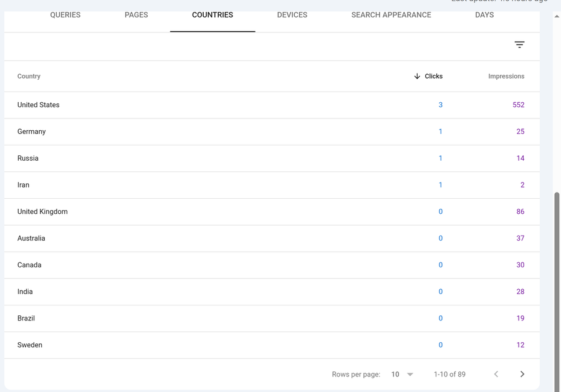Select the Australia country row
This screenshot has width=561, height=392.
tap(272, 238)
